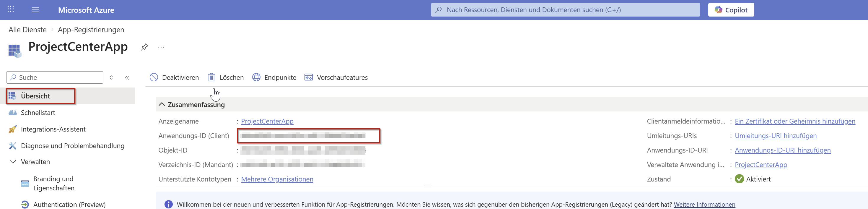
Task: Open Weitere Informationen link
Action: tap(704, 204)
